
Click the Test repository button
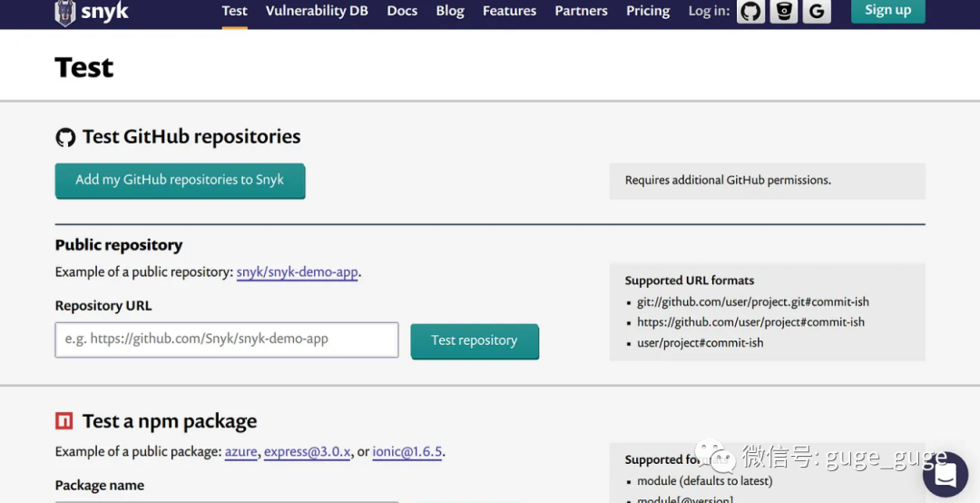pos(475,341)
